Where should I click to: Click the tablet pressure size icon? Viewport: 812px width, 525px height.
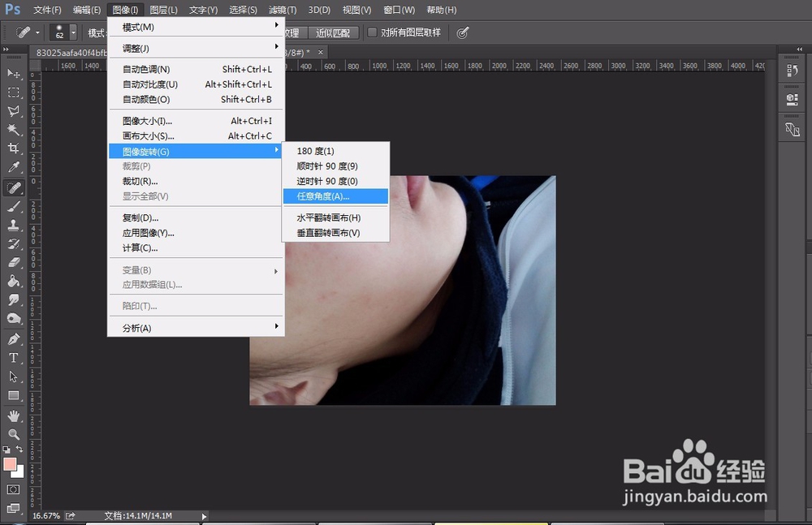[463, 32]
